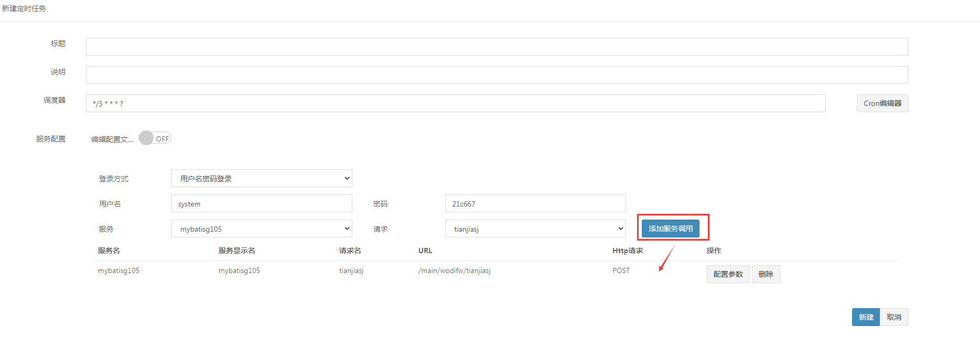Click the 服务显示名 column header
Screen dimensions: 980x348
point(236,251)
